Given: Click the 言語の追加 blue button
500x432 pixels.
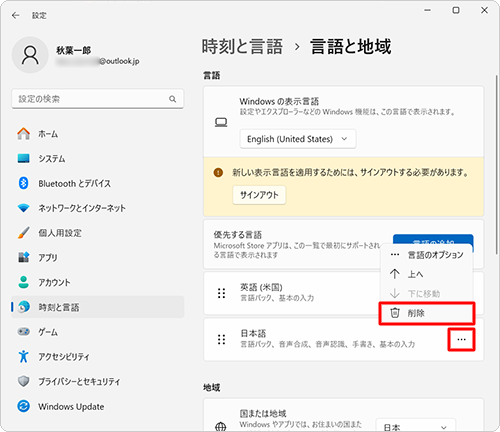Looking at the screenshot, I should [433, 239].
